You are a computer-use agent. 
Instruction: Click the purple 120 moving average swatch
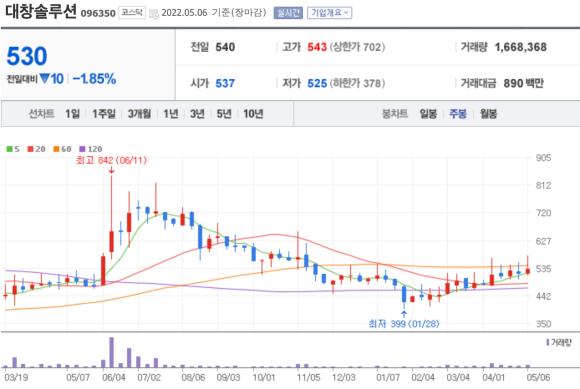point(82,149)
